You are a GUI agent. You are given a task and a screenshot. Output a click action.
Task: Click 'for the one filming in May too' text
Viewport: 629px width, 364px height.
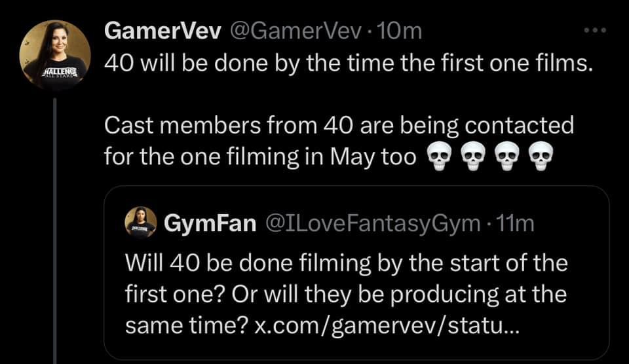(260, 156)
